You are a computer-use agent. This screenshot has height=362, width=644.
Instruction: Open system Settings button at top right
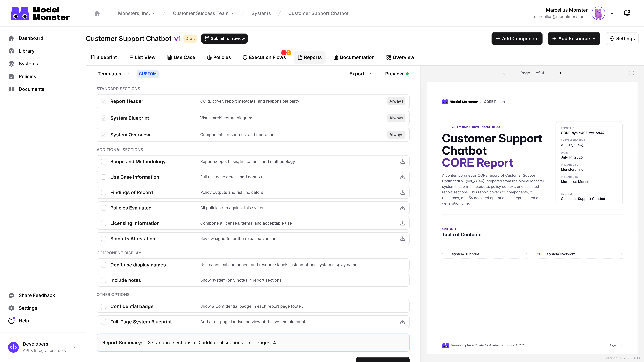(622, 38)
